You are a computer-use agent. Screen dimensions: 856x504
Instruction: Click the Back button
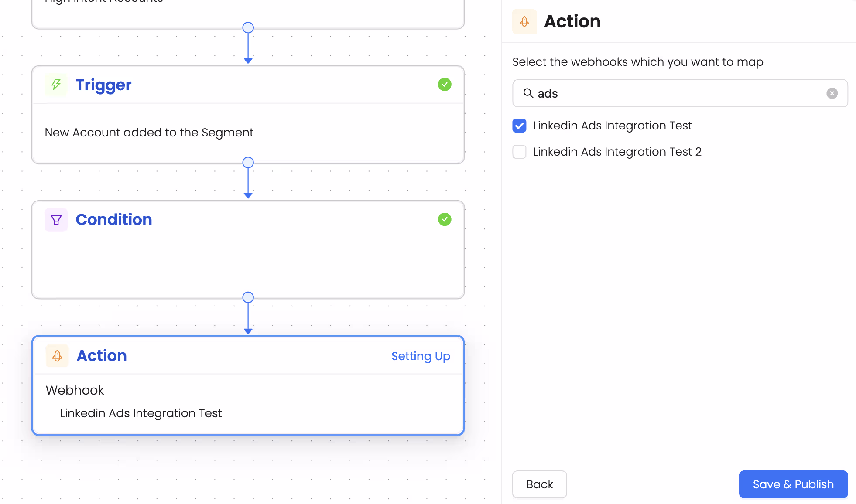click(539, 484)
